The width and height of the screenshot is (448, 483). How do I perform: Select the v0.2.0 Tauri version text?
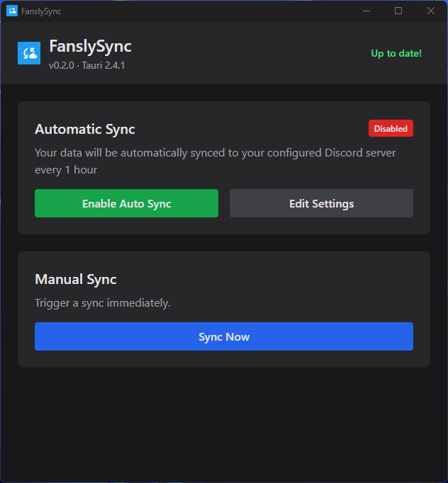pos(87,65)
